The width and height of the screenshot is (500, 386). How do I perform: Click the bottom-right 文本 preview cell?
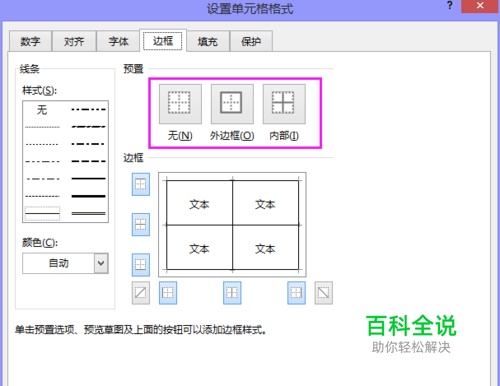point(265,248)
